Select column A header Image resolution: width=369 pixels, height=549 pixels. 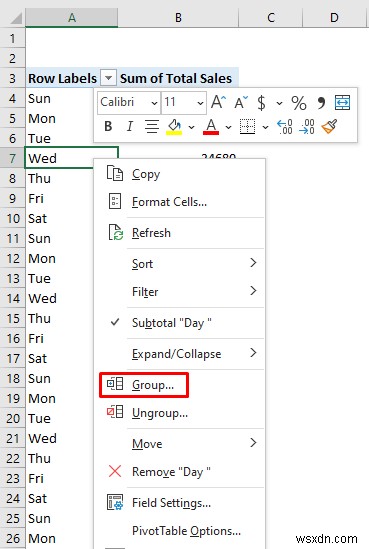pos(72,18)
